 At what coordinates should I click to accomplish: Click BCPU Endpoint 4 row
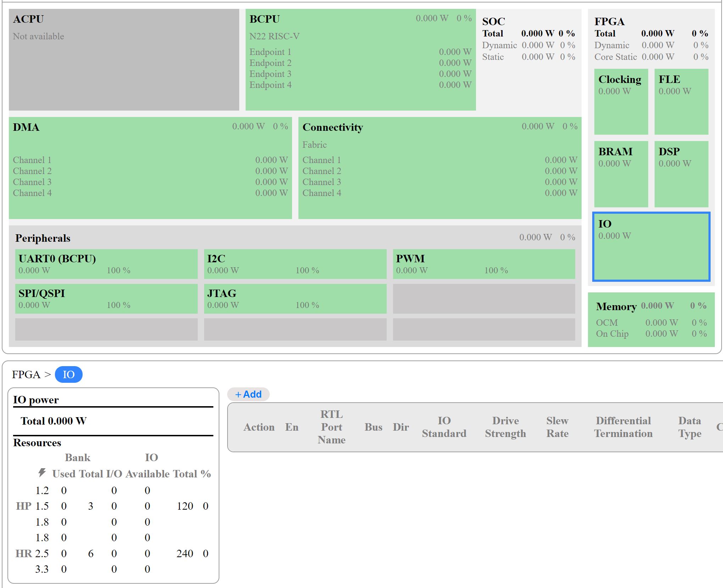tap(360, 85)
